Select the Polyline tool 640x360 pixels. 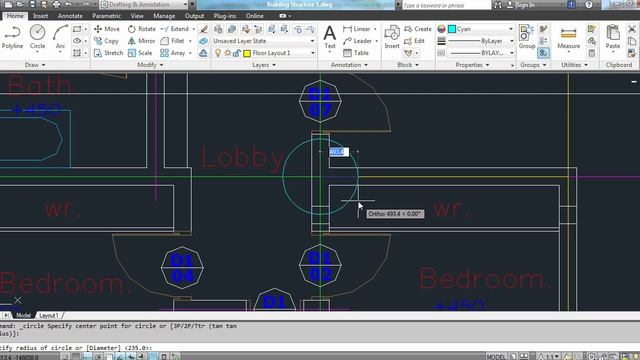pos(12,37)
